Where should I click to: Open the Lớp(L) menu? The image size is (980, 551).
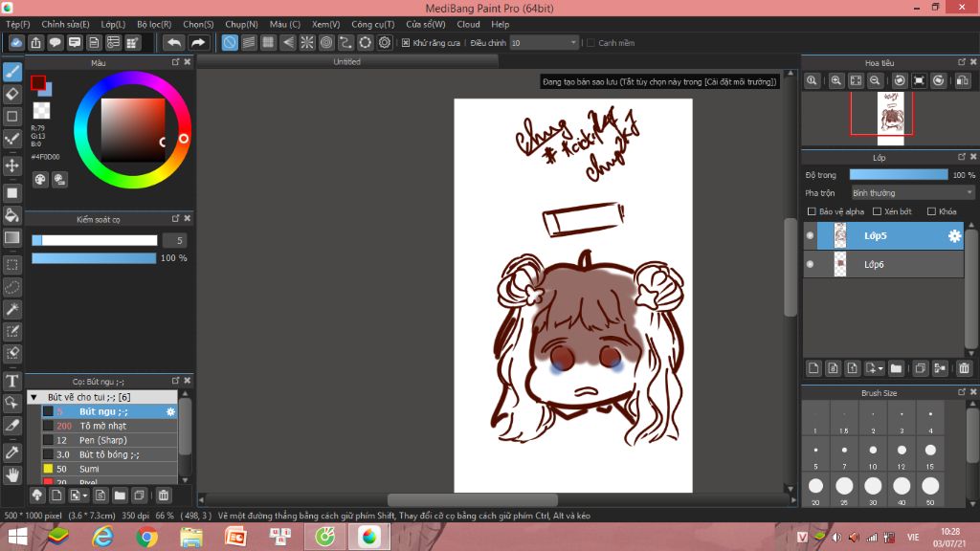(113, 24)
